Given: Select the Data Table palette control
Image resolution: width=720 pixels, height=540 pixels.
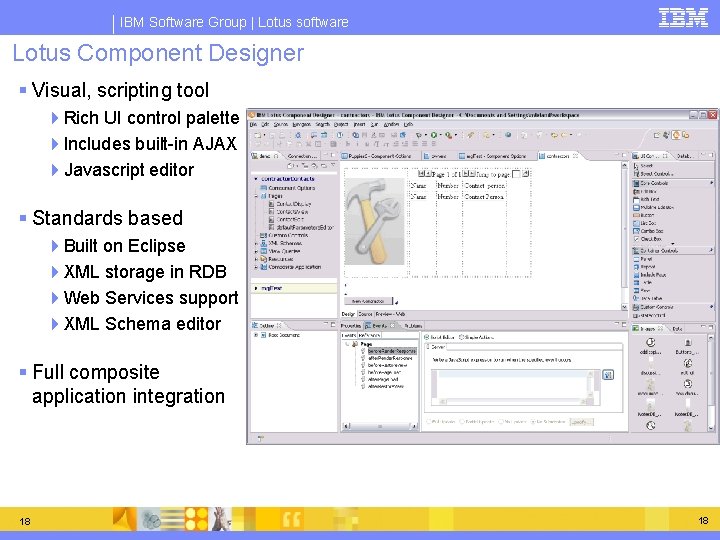Looking at the screenshot, I should (648, 298).
